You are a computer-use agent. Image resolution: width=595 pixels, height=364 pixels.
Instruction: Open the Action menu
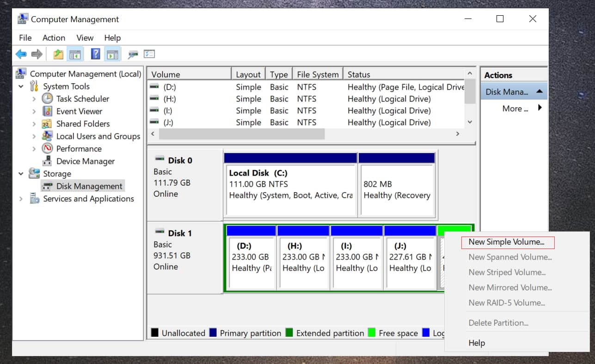coord(54,38)
